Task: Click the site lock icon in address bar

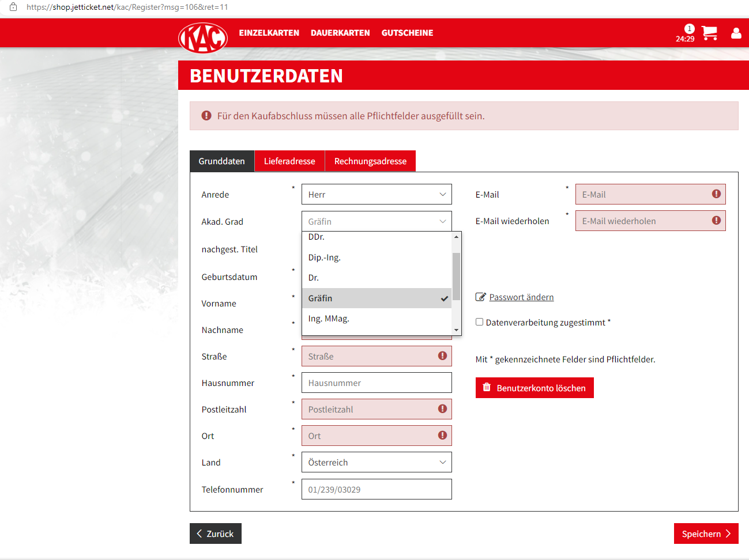Action: [x=13, y=7]
